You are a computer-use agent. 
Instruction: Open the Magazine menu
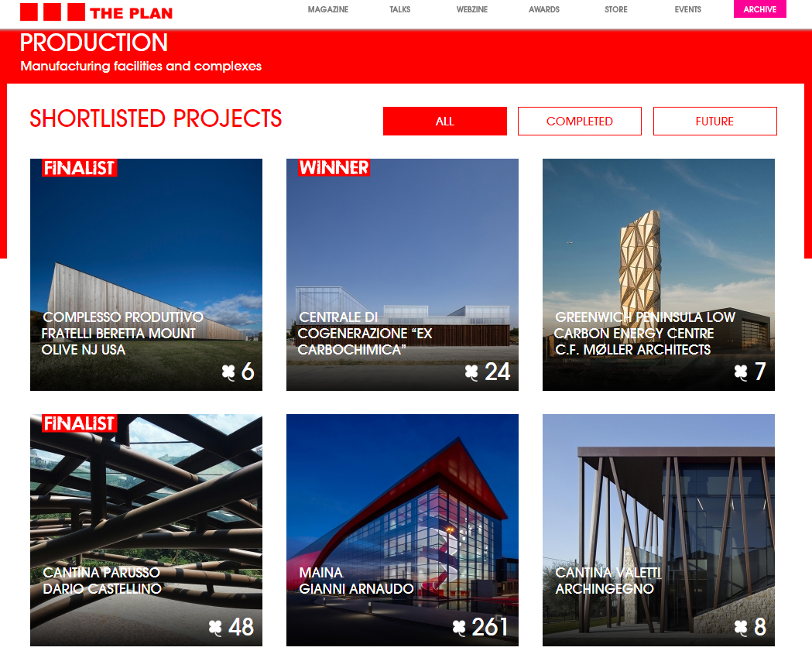[328, 10]
